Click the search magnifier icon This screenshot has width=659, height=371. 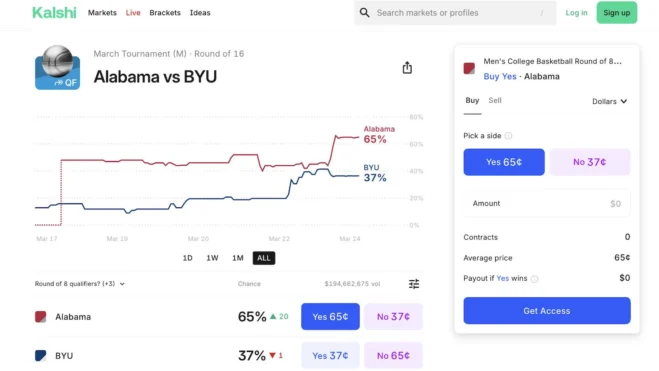pos(364,13)
